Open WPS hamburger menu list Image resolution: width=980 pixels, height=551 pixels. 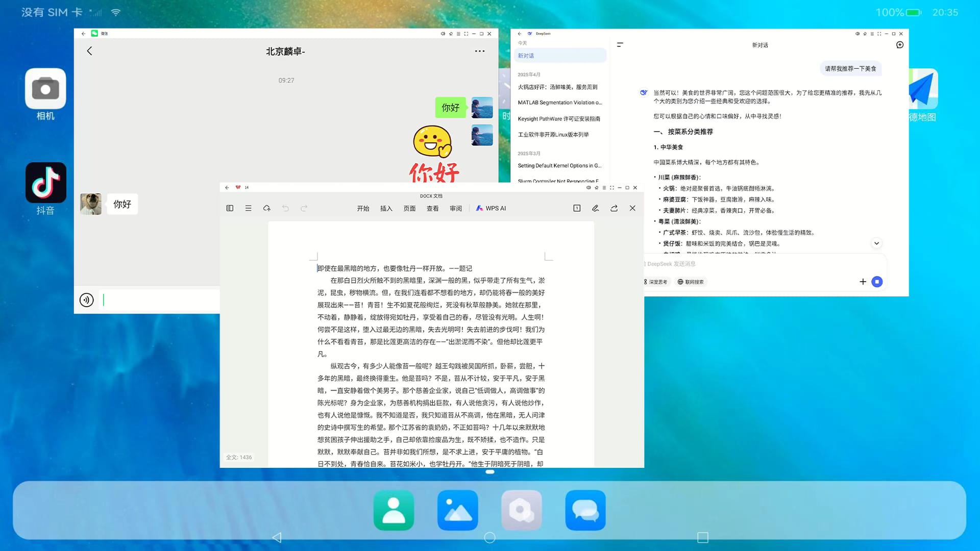coord(248,208)
